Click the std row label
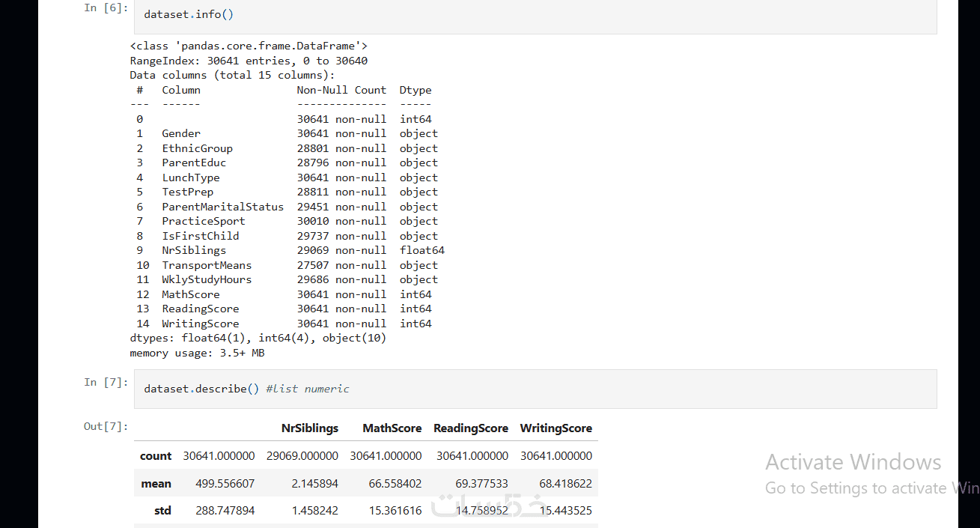980x528 pixels. 162,511
